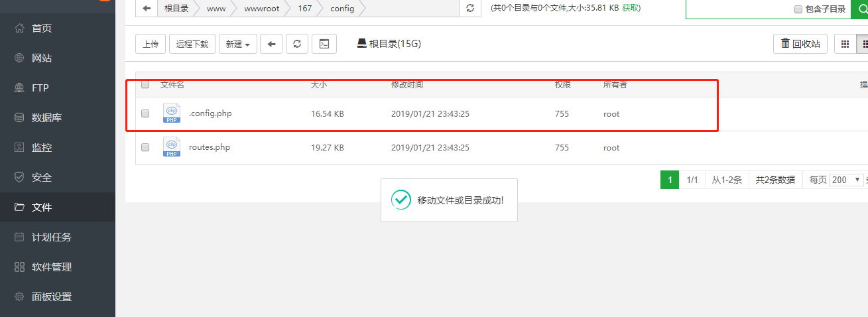Switch to grid view icon

click(x=845, y=44)
